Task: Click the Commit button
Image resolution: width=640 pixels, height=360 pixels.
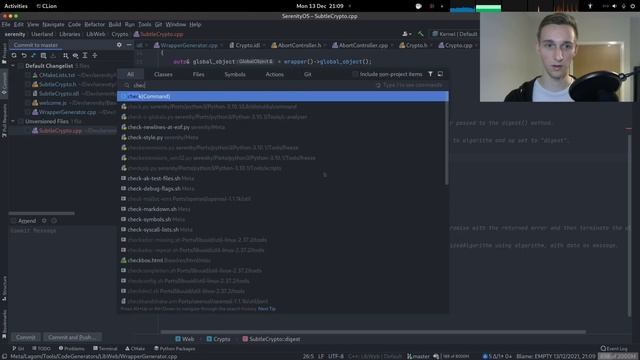Action: tap(26, 337)
